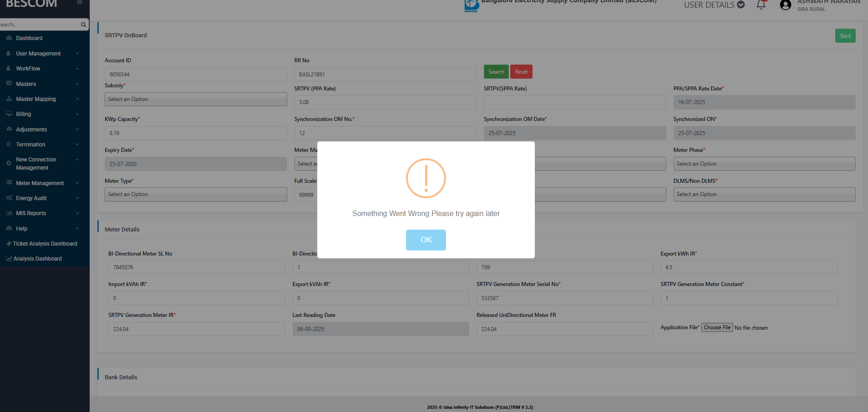Click the green Search button
This screenshot has height=412, width=868.
click(496, 72)
